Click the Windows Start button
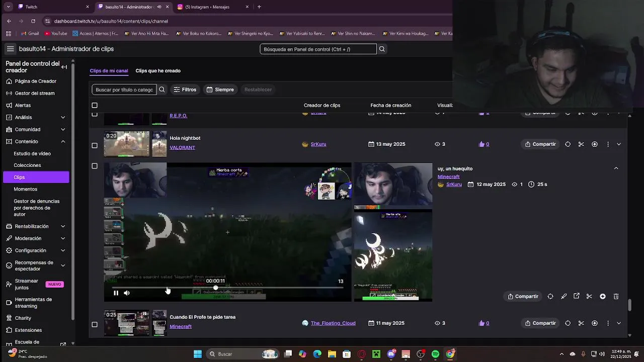This screenshot has height=362, width=644. 198,354
